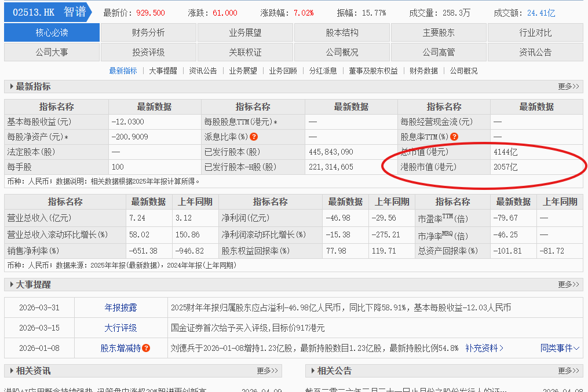
Task: Open the 年报披露 event link
Action: 120,307
